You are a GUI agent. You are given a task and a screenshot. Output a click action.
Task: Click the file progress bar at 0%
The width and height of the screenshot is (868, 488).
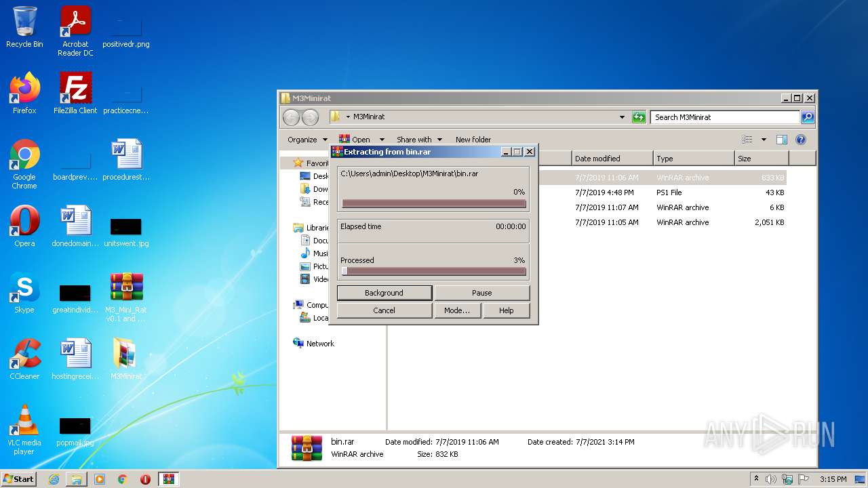pyautogui.click(x=434, y=203)
